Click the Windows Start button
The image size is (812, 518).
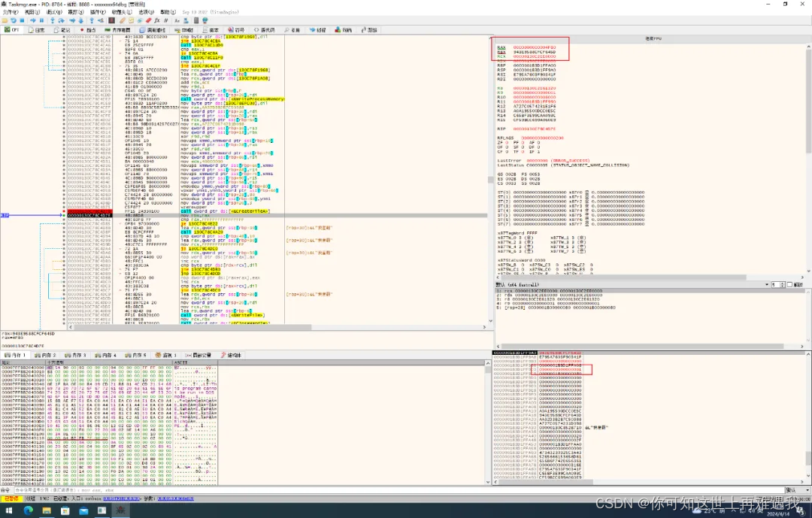point(9,510)
